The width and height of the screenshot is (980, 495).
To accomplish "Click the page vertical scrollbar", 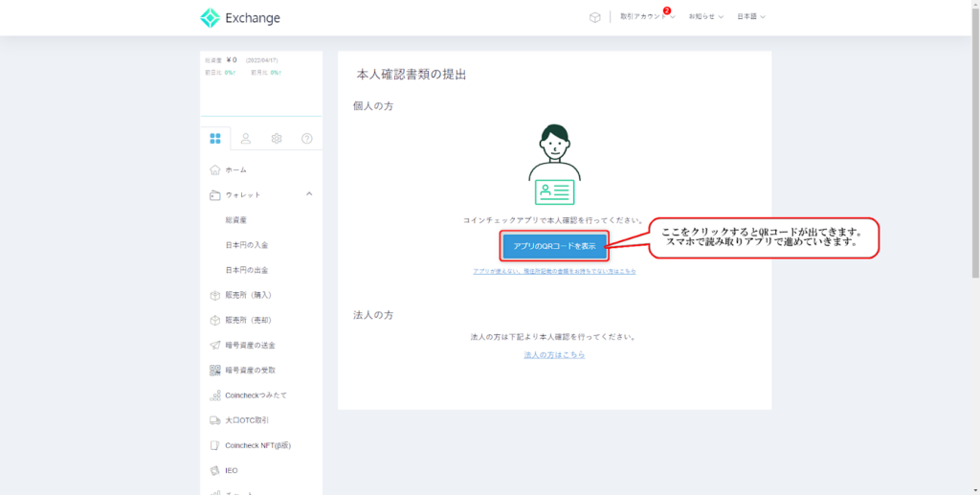I will (975, 141).
